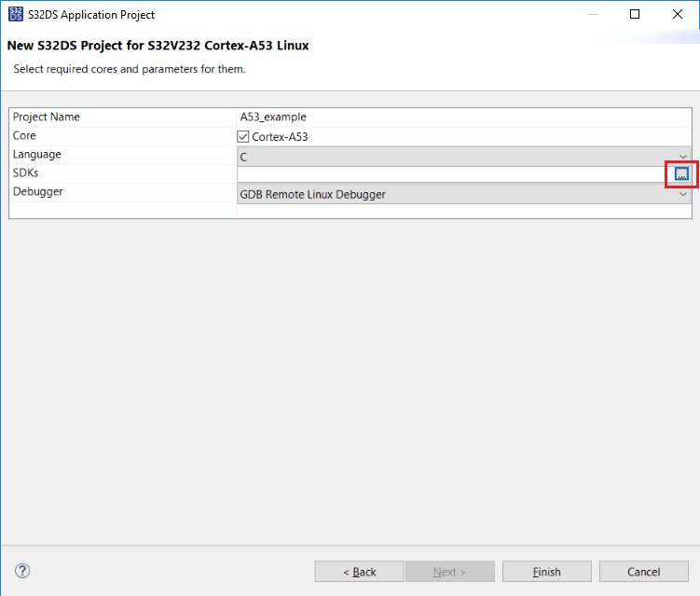Open the help question mark icon

tap(22, 571)
